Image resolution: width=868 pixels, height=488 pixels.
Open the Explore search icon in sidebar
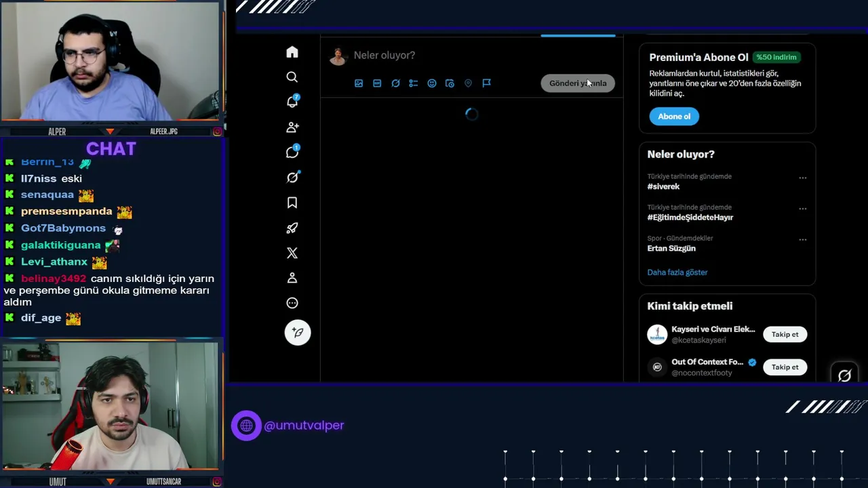tap(292, 77)
